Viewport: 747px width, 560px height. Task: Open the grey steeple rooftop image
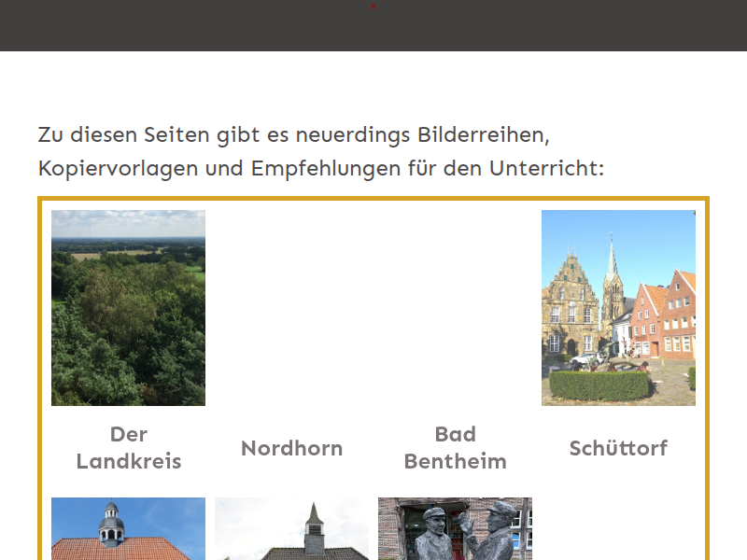click(291, 529)
